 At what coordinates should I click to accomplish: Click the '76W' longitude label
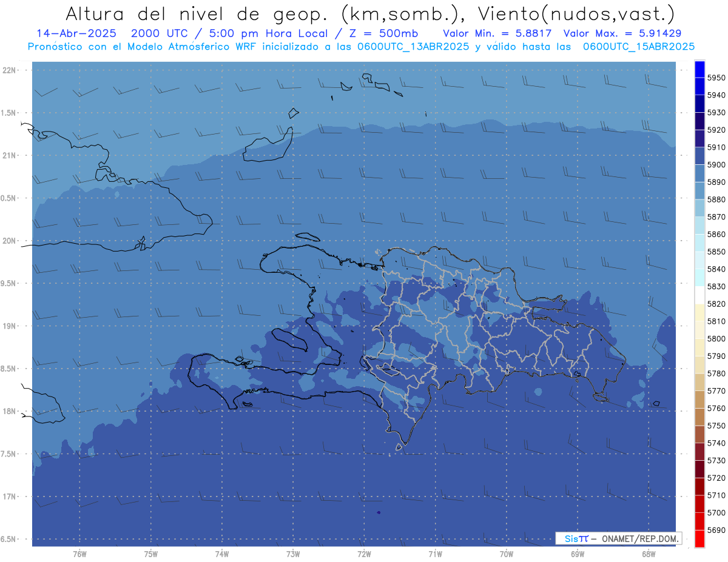(x=79, y=554)
